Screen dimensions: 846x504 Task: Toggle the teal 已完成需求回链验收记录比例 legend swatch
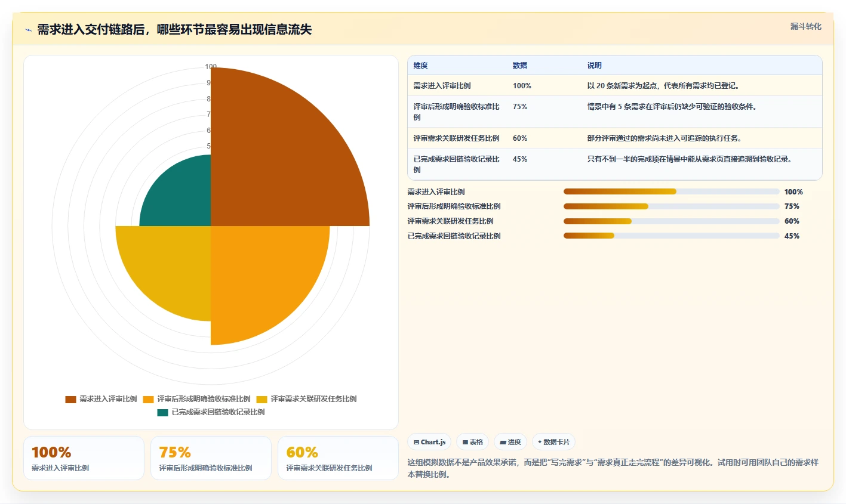coord(162,412)
